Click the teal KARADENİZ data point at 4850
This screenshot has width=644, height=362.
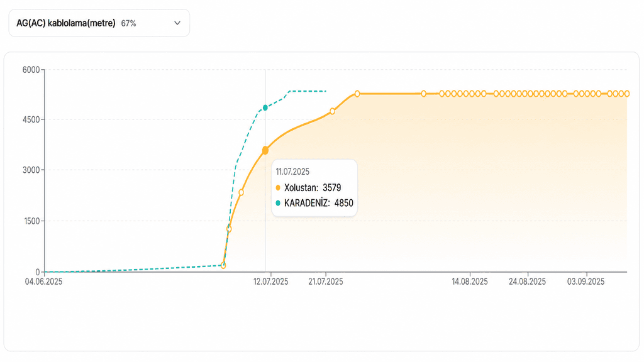(265, 107)
